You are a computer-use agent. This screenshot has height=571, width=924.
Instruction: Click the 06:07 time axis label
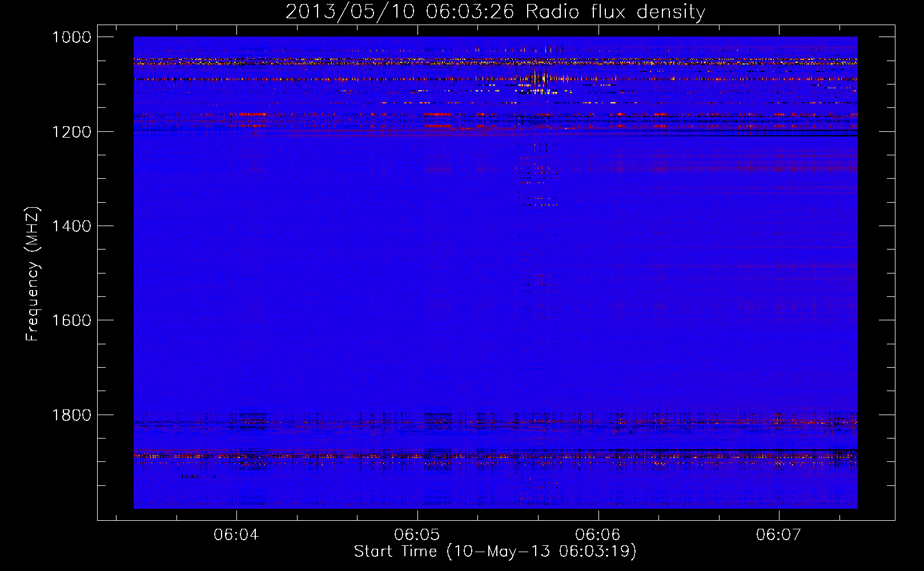[779, 535]
